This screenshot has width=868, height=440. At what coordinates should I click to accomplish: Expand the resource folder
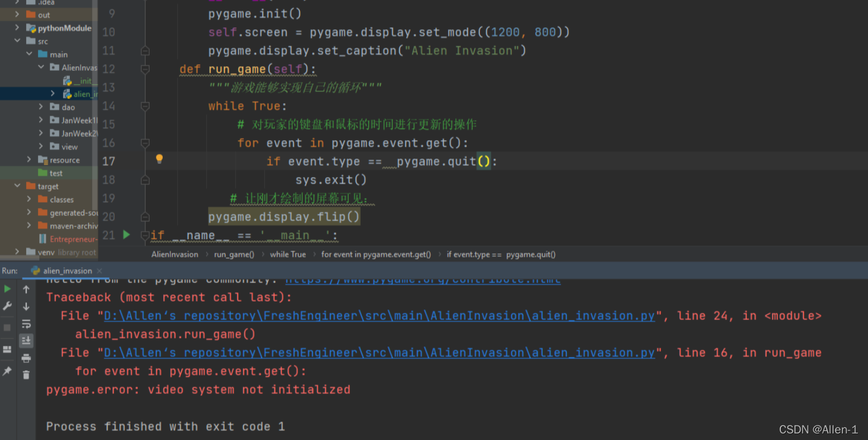[x=29, y=159]
